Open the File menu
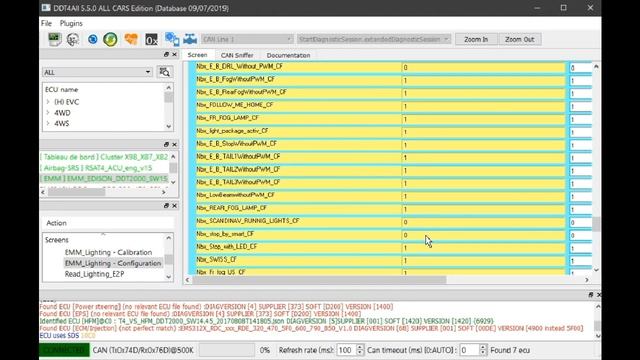The image size is (640, 360). point(46,23)
